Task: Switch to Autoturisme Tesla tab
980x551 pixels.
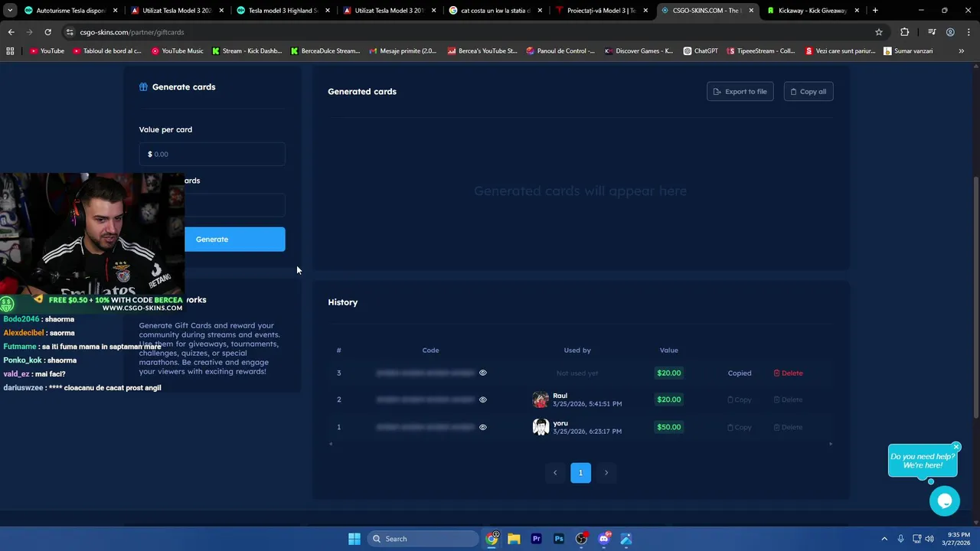Action: 69,11
